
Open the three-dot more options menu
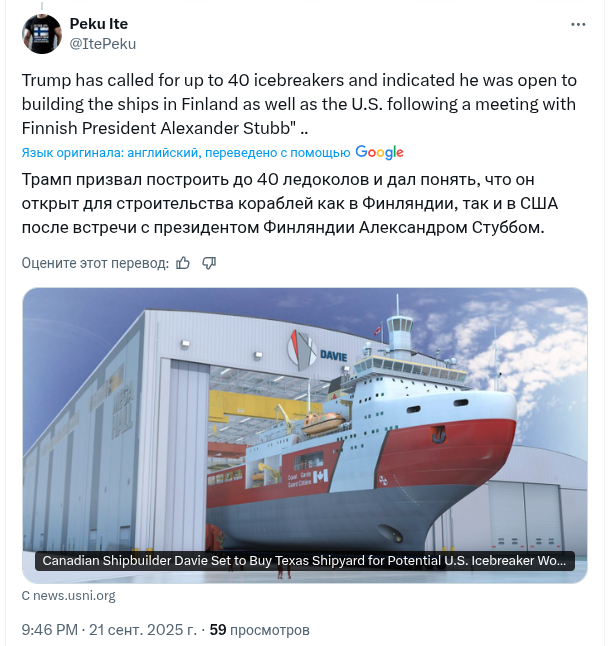tap(579, 24)
